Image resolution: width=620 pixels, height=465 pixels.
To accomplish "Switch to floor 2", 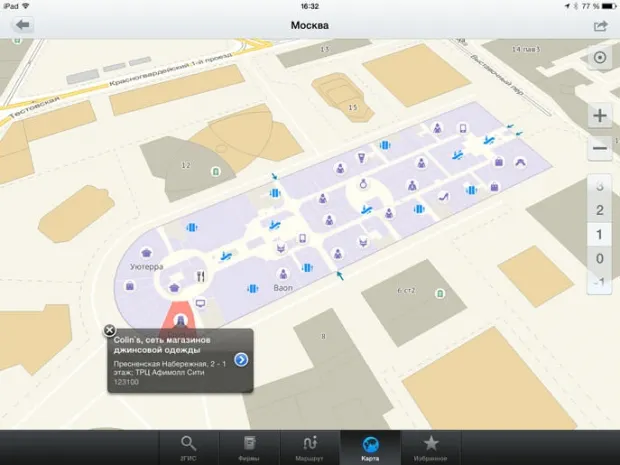I will tap(600, 210).
